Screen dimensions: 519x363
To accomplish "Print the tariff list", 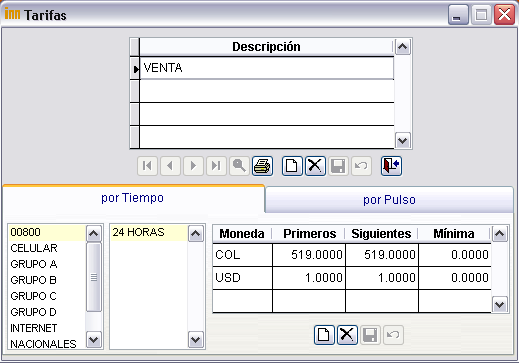I will point(262,166).
